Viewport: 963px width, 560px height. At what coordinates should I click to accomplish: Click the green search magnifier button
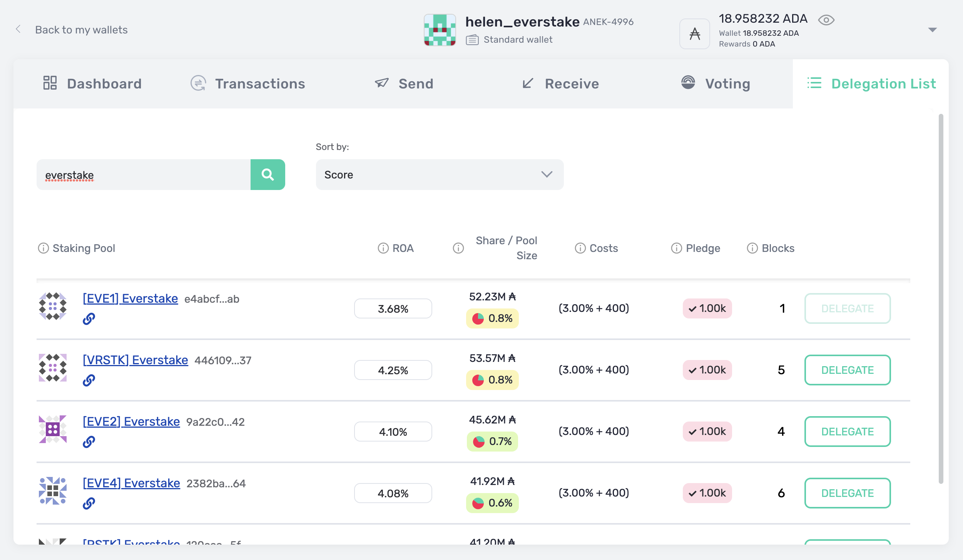point(268,175)
